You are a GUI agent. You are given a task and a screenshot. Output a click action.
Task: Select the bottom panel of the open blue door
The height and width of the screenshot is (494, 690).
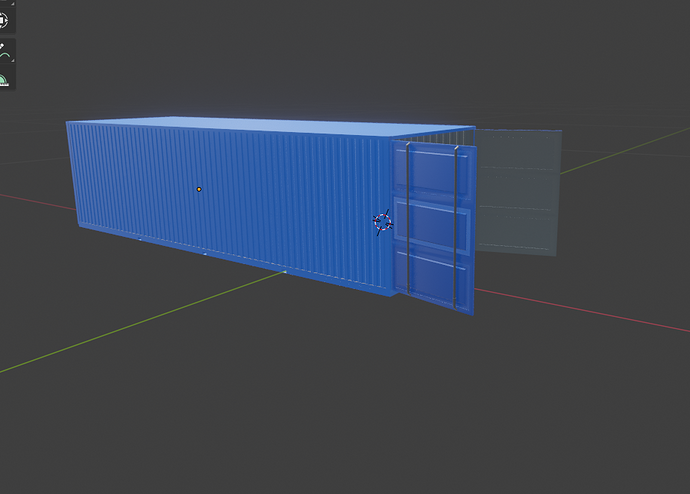pos(433,277)
